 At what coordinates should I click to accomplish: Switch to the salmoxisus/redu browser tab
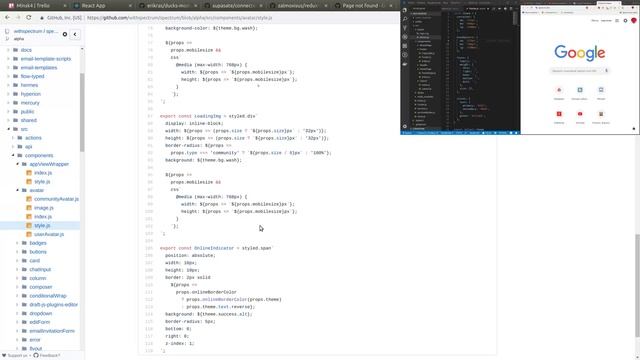coord(299,6)
